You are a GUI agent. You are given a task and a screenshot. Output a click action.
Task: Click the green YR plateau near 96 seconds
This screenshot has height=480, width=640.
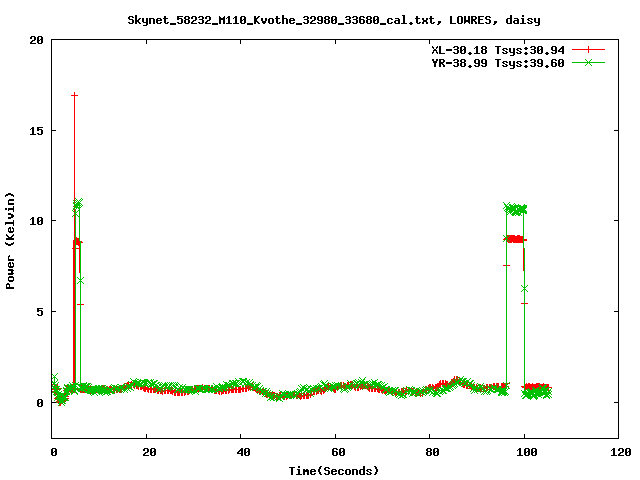pyautogui.click(x=515, y=209)
